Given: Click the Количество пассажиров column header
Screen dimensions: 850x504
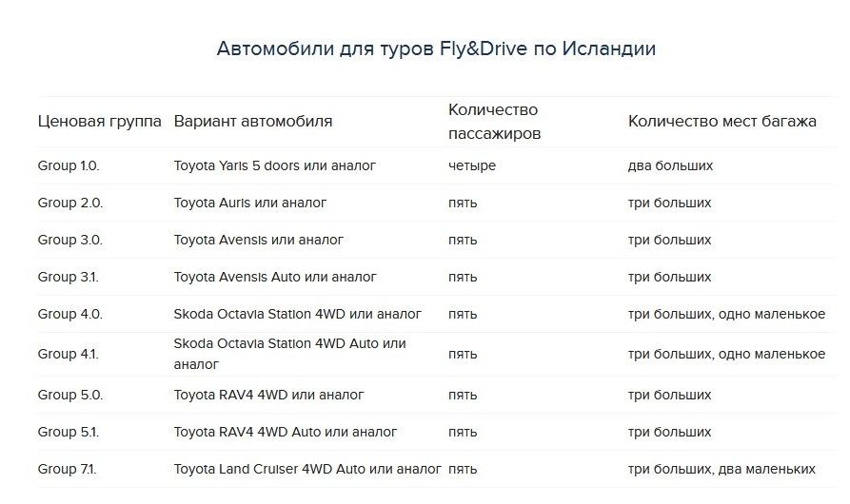Looking at the screenshot, I should [494, 122].
